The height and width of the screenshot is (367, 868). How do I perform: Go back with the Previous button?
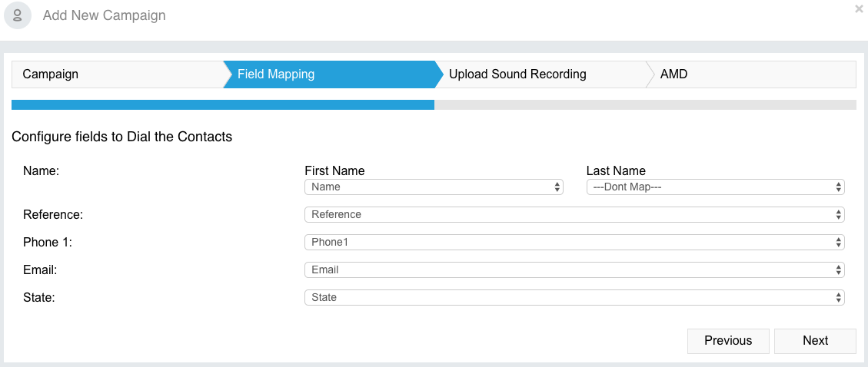[728, 340]
